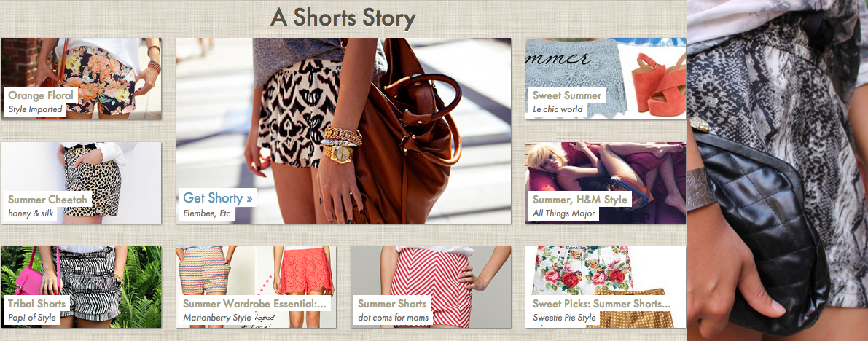Image resolution: width=868 pixels, height=341 pixels.
Task: Select the large ikat shorts featured image
Action: coord(343,130)
